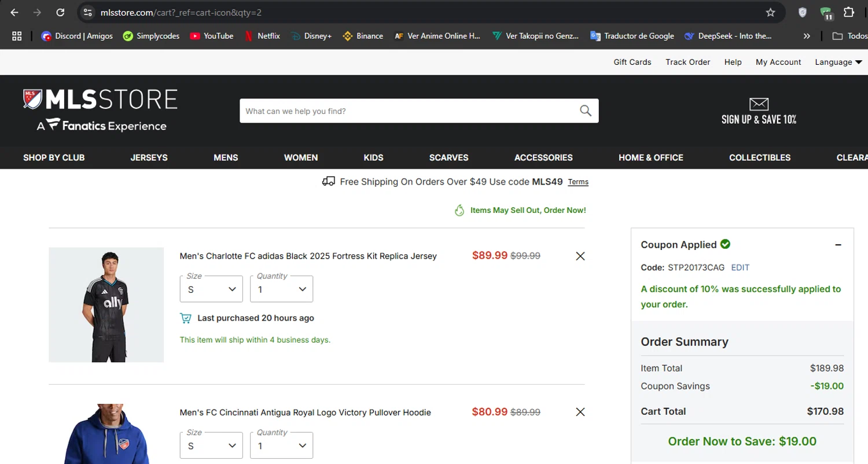Remove the Charlotte FC jersey from cart

(x=580, y=256)
